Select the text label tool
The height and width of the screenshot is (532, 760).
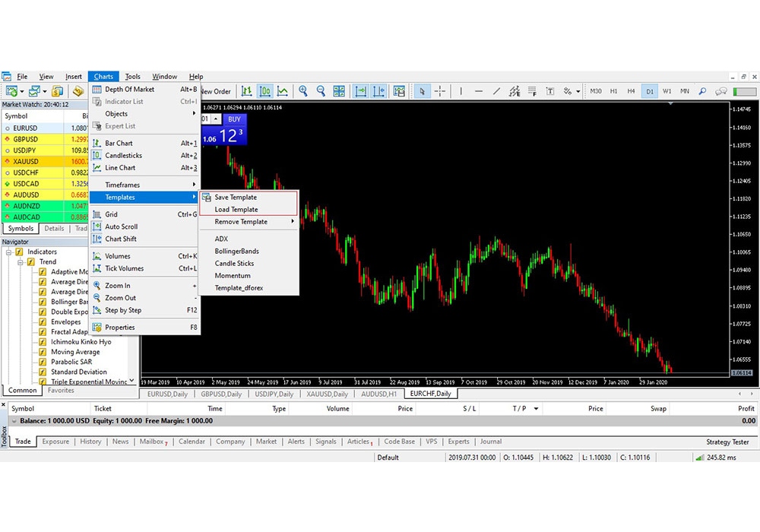pos(550,91)
